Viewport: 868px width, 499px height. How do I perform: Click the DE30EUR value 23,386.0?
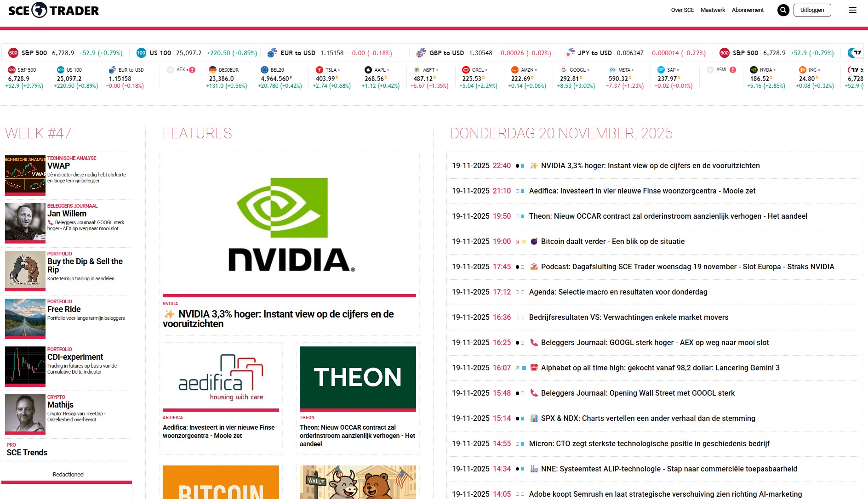221,79
